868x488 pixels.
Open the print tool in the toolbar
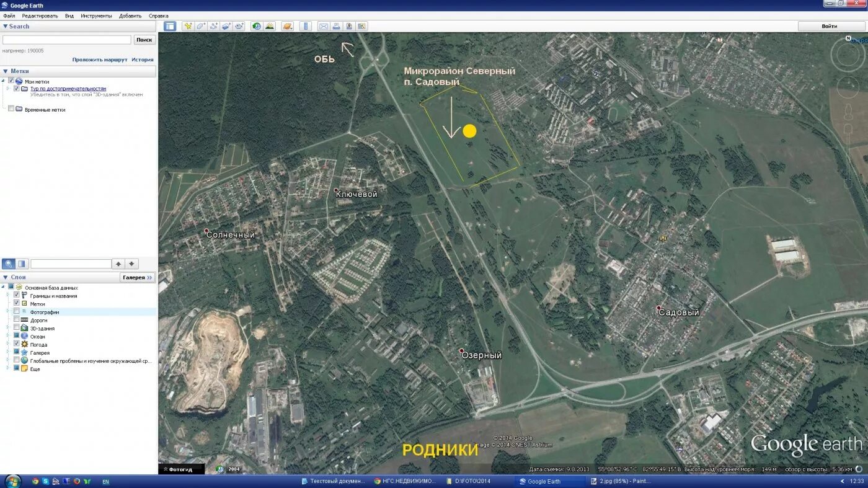[x=336, y=26]
